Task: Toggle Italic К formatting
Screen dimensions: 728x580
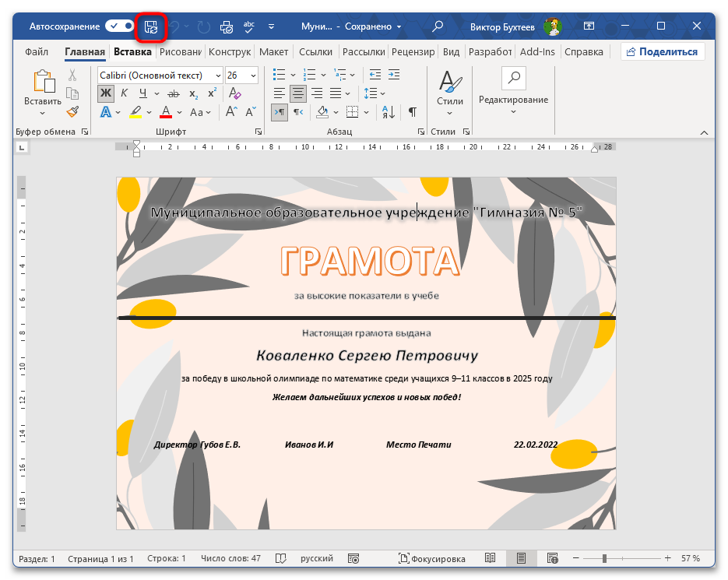Action: [x=124, y=93]
